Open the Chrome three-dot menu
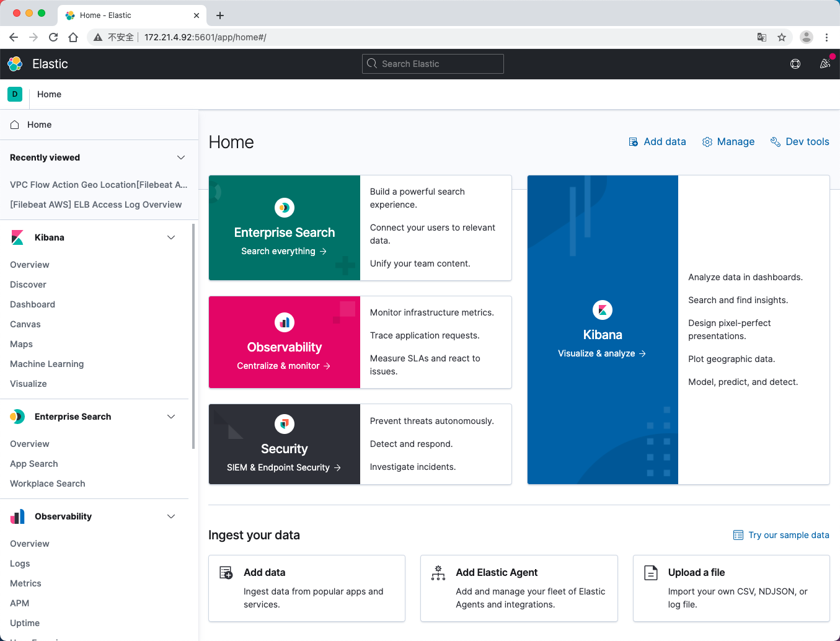This screenshot has height=641, width=840. 826,37
